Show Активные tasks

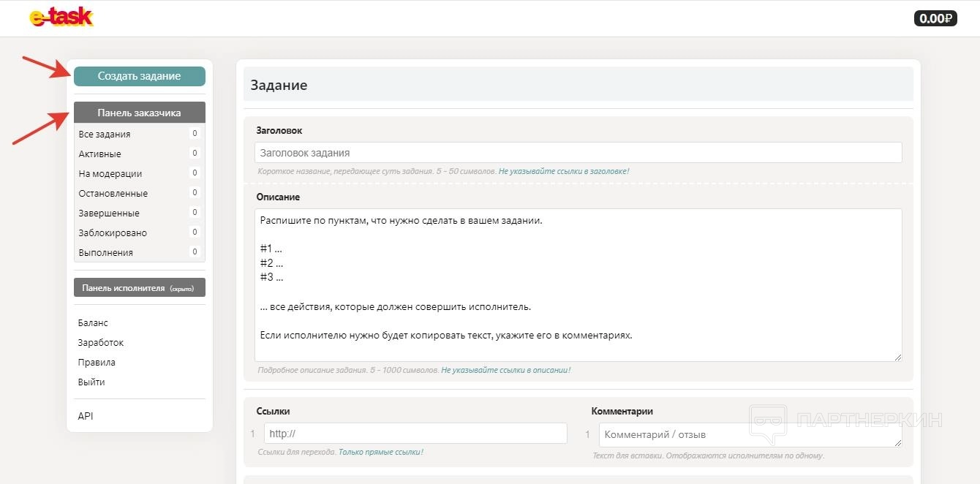coord(100,154)
